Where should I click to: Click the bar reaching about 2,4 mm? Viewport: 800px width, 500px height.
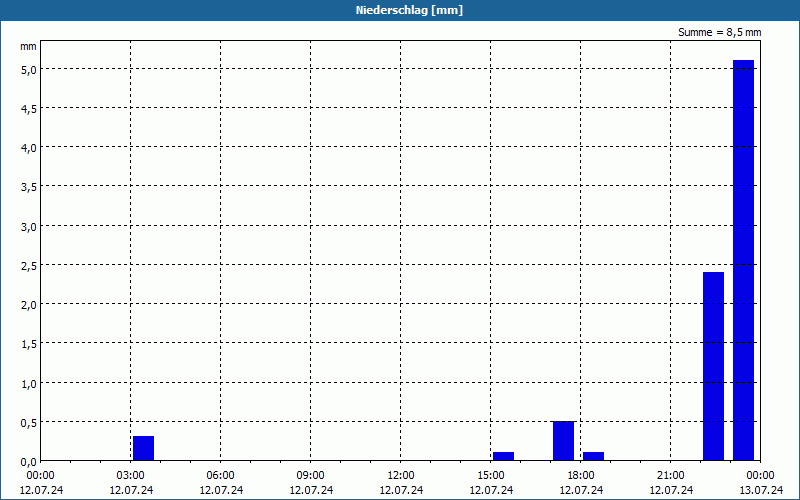(x=713, y=366)
